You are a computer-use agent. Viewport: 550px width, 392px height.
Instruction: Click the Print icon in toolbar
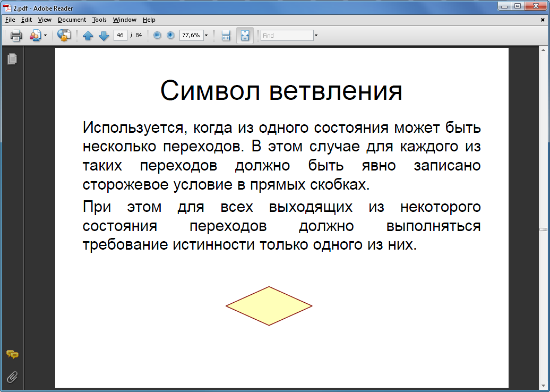tap(16, 36)
